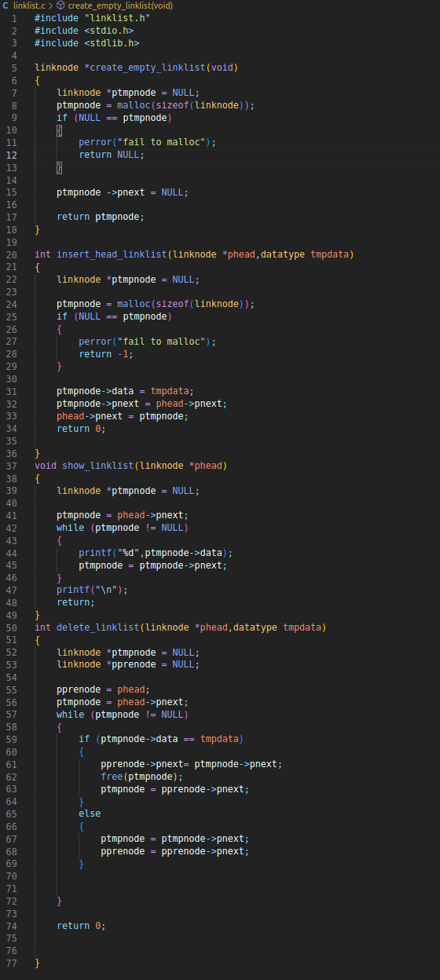440x980 pixels.
Task: Click 'pprenode = phead;' line
Action: pyautogui.click(x=103, y=691)
